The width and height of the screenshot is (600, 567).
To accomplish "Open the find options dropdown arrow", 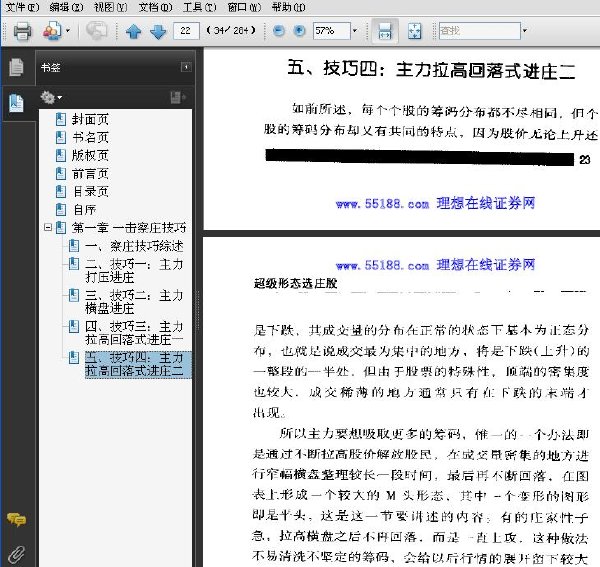I will click(x=525, y=31).
